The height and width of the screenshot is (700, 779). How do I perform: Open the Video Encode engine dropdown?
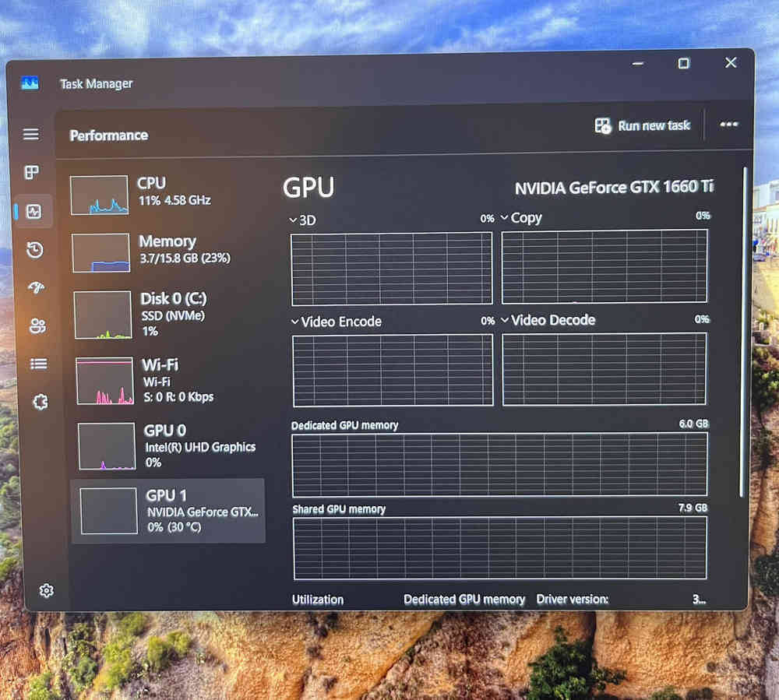pyautogui.click(x=337, y=322)
